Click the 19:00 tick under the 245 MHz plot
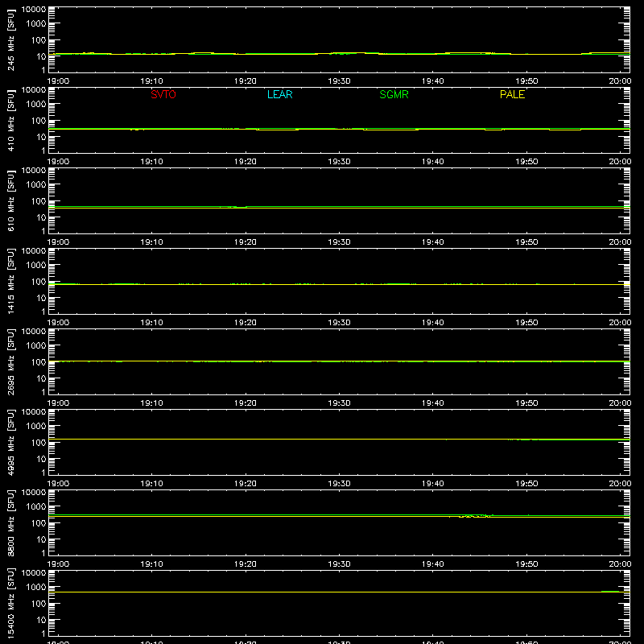 58,81
